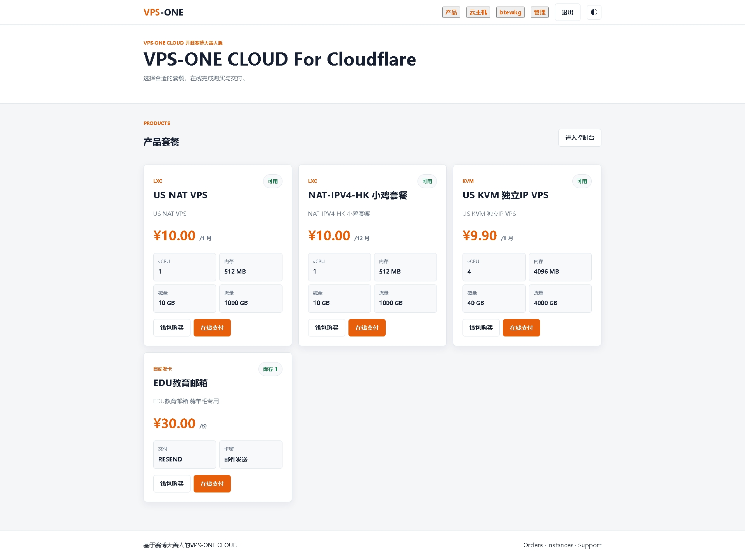Click the NAT-IPV4-HK 小鸡套餐 card title

(357, 195)
